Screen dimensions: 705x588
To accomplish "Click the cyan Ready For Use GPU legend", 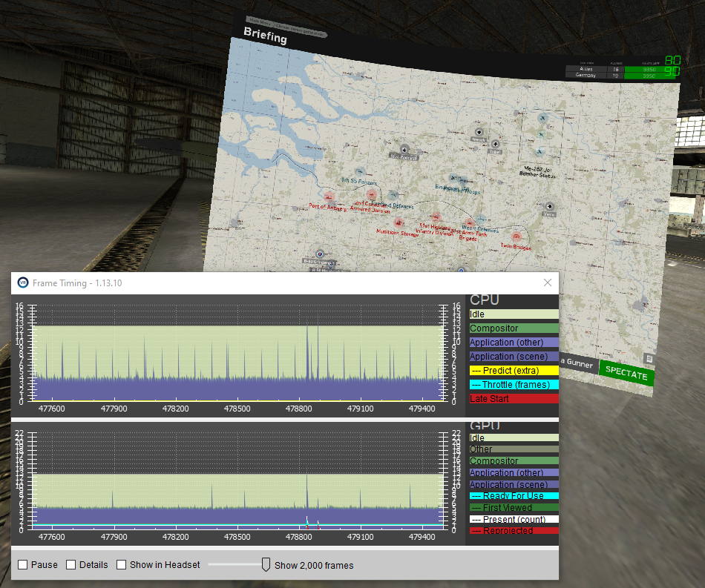I will [x=514, y=496].
